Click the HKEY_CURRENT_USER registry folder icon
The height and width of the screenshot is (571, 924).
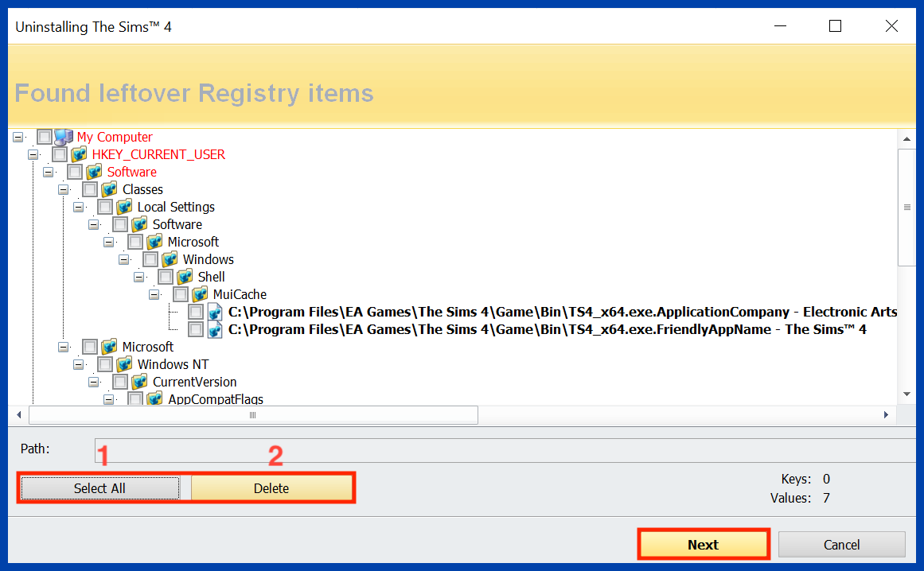(x=79, y=154)
